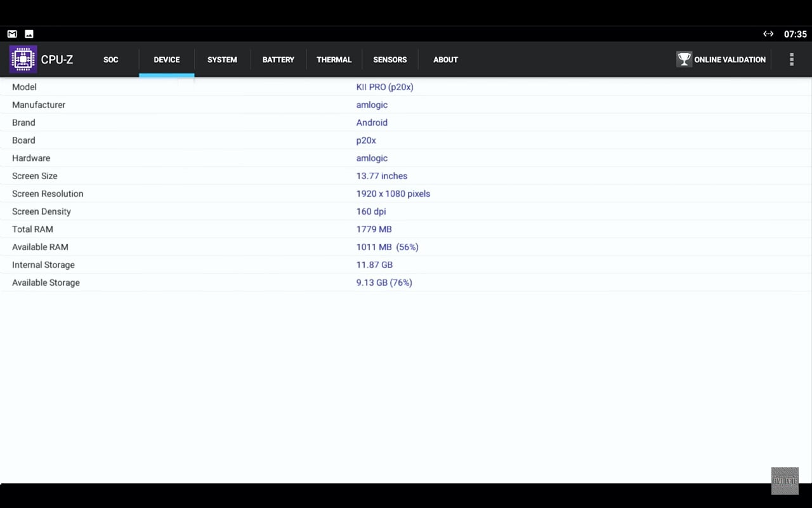This screenshot has height=508, width=812.
Task: Select the value 160 dpi
Action: pyautogui.click(x=371, y=211)
